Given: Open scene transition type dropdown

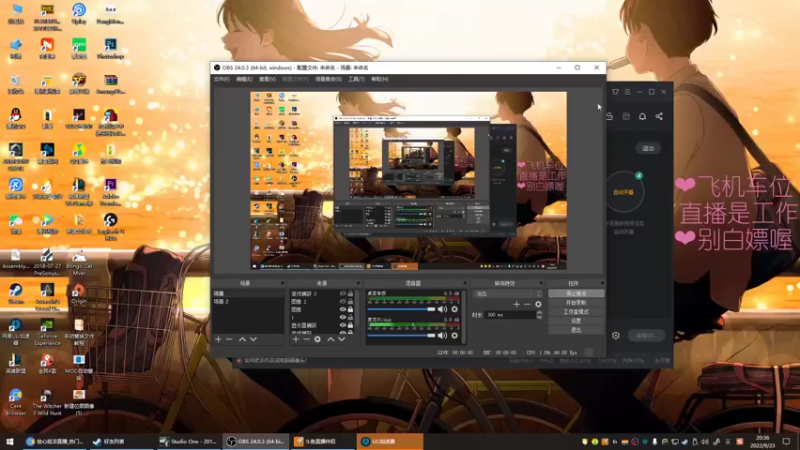Looking at the screenshot, I should (508, 294).
